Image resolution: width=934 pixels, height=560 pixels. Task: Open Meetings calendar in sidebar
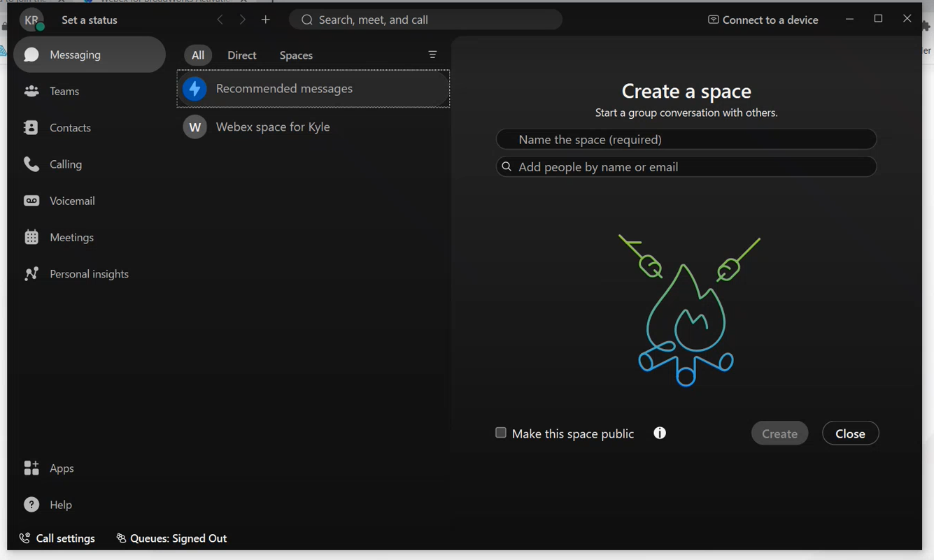coord(71,238)
